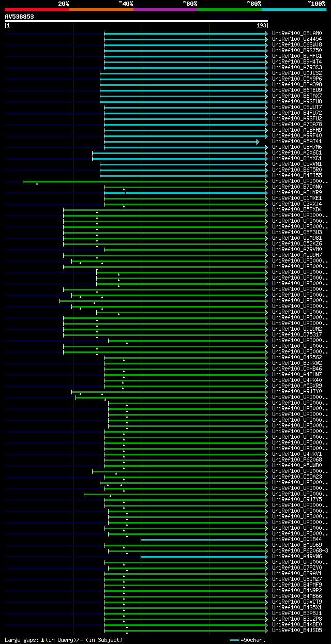Screen dimensions: 331x644
Task: Select the UniRef100_C9JZY5 entry
Action: 297,499
